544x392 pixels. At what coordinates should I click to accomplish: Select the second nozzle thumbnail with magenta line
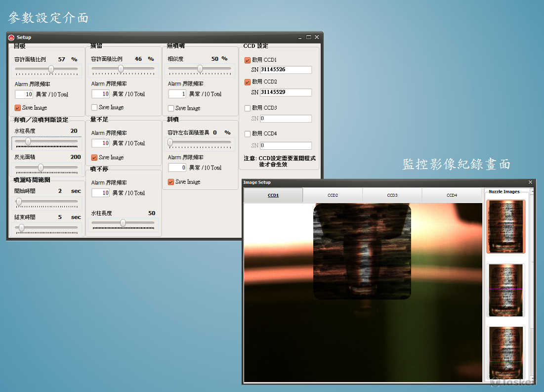505,290
